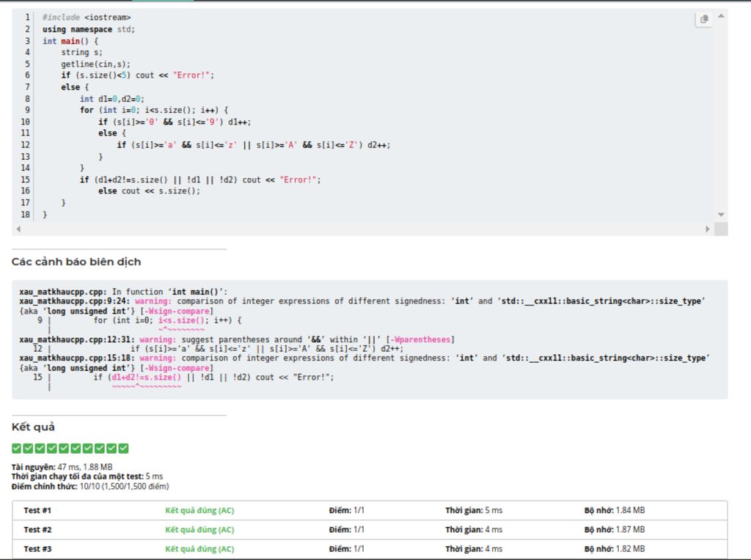Click the first green test checkmark icon
Viewport: 751px width, 560px height.
pyautogui.click(x=17, y=448)
